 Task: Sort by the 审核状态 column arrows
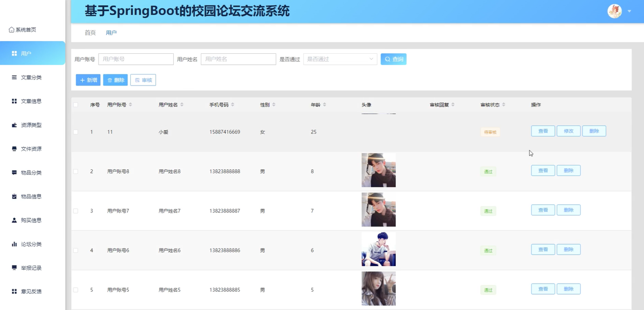pyautogui.click(x=504, y=105)
